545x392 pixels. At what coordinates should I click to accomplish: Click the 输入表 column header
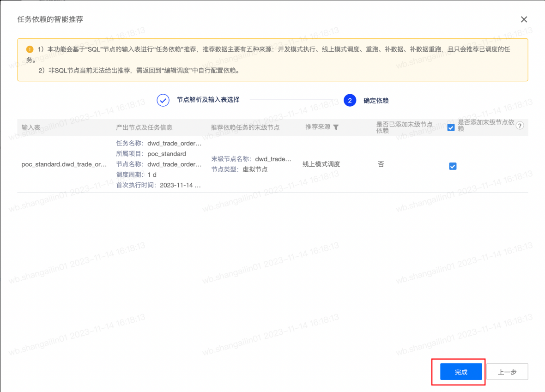pyautogui.click(x=31, y=127)
